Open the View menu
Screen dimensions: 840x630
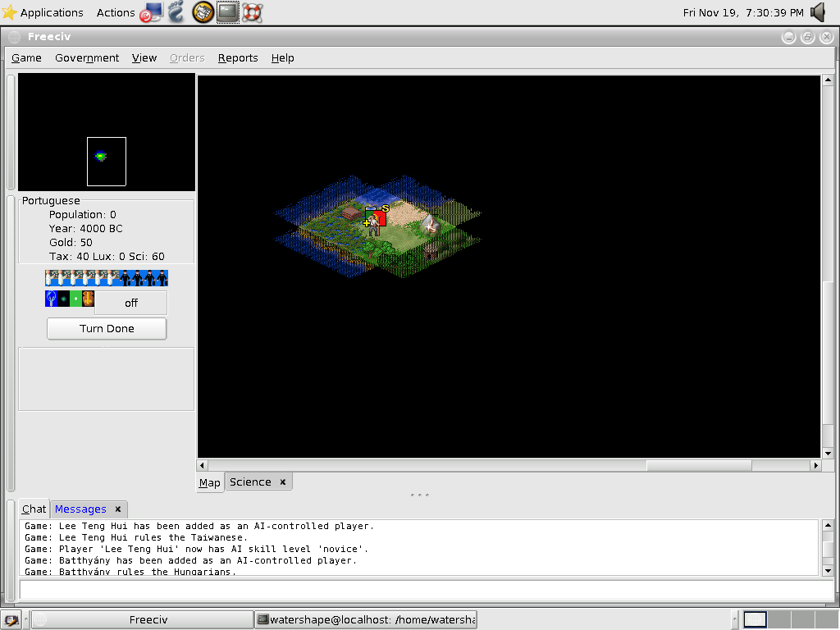tap(144, 58)
